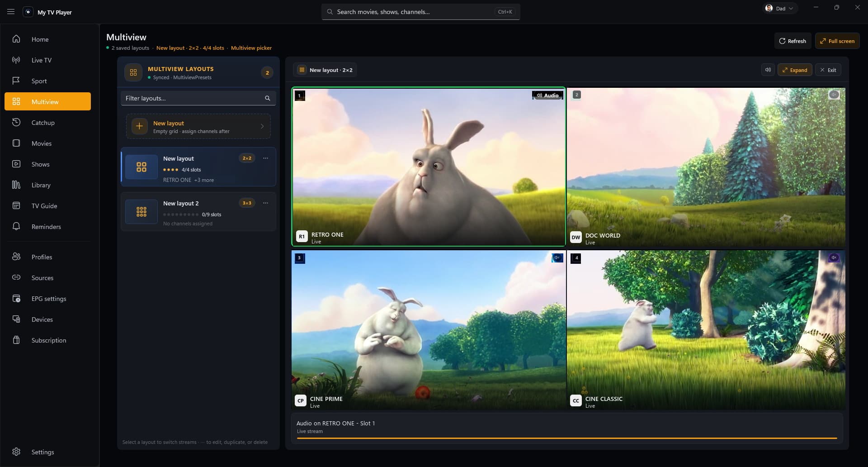Expand the New layout card chevron
This screenshot has height=467, width=868.
pos(262,126)
